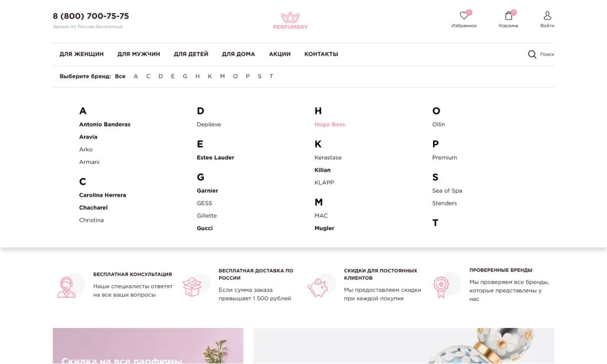This screenshot has width=607, height=364.
Task: Select the Все brand filter
Action: pos(120,76)
